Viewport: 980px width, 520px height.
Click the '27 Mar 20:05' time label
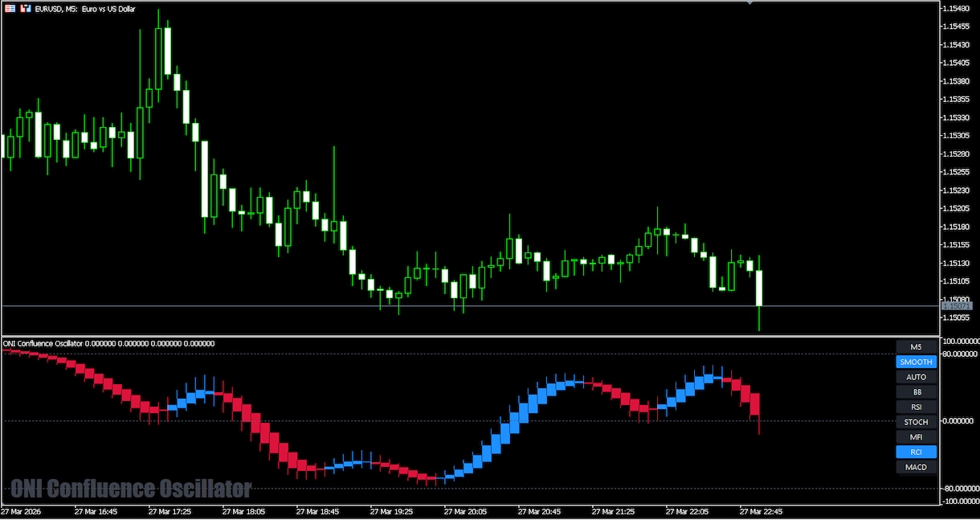coord(465,511)
